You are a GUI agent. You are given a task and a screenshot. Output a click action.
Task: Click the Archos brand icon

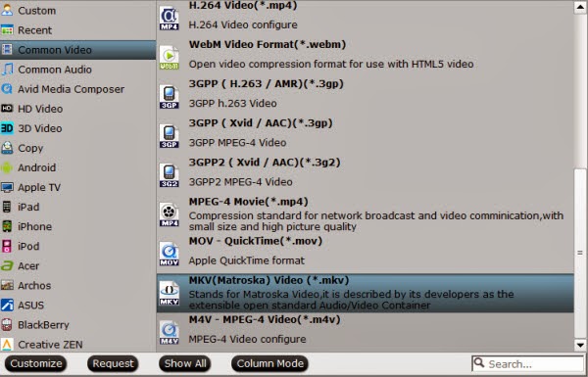click(7, 285)
